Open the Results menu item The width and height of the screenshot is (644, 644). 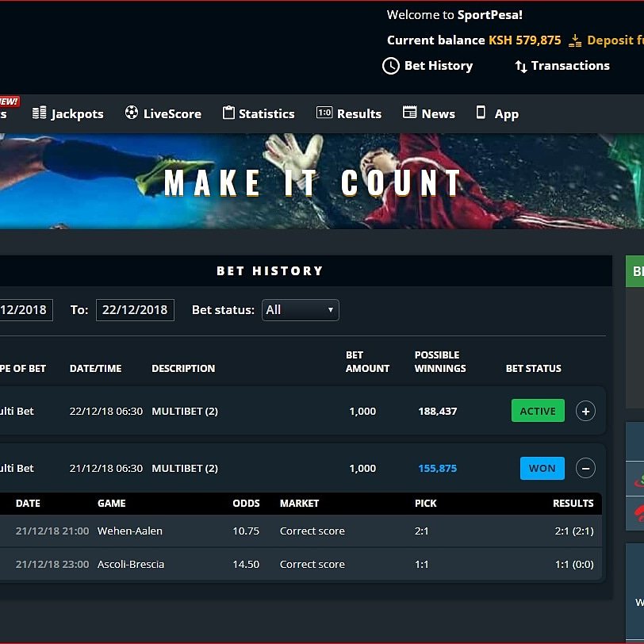[349, 113]
